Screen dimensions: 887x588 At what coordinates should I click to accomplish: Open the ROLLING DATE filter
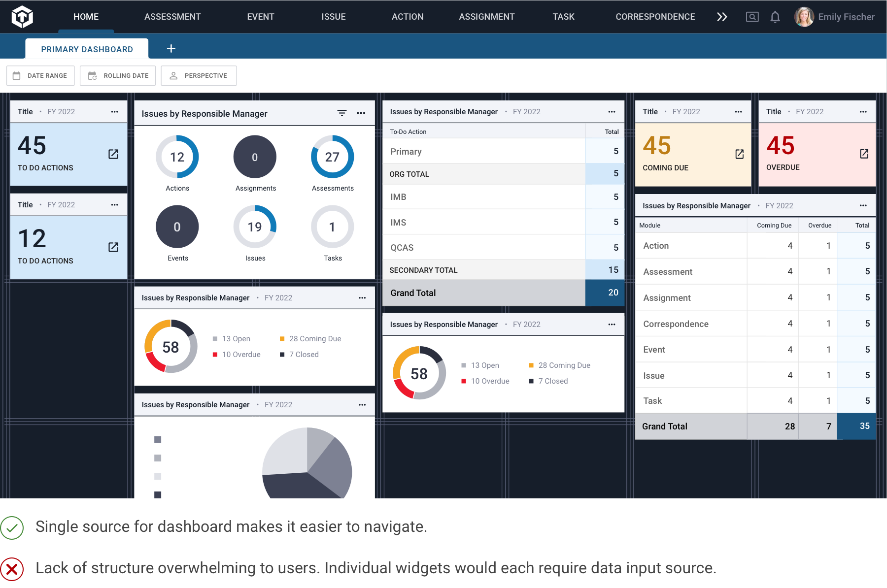(x=118, y=75)
